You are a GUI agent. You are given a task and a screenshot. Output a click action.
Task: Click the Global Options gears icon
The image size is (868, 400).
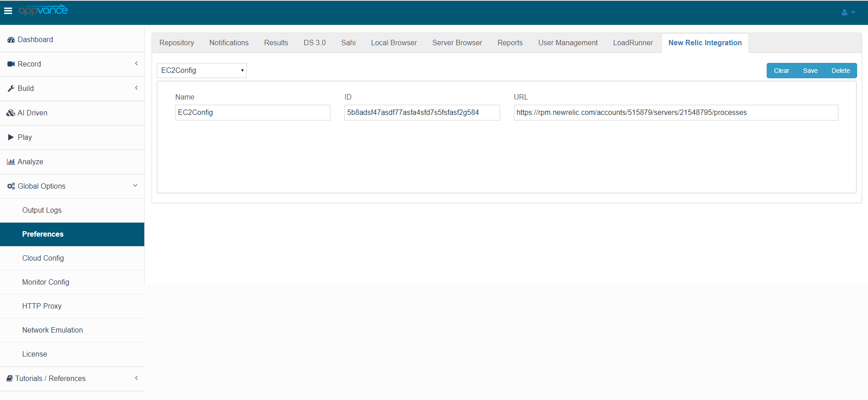(x=11, y=186)
